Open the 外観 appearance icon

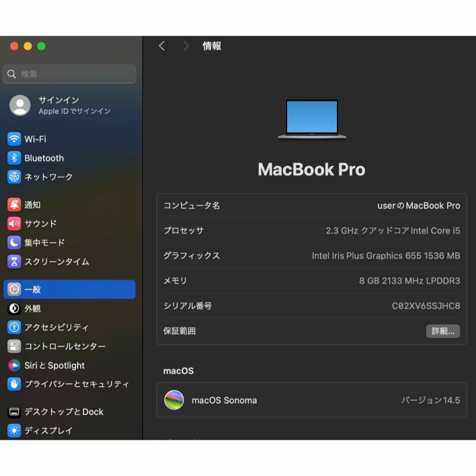click(x=14, y=309)
